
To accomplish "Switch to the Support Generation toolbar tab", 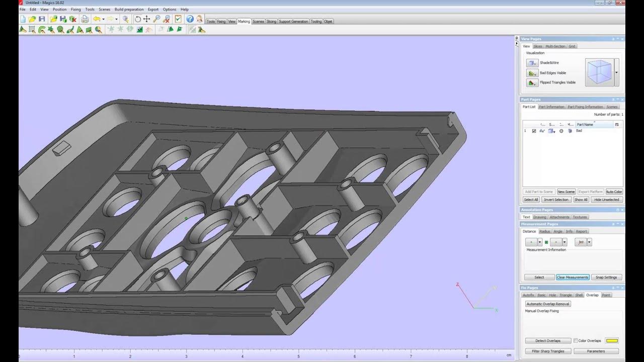I will coord(293,22).
